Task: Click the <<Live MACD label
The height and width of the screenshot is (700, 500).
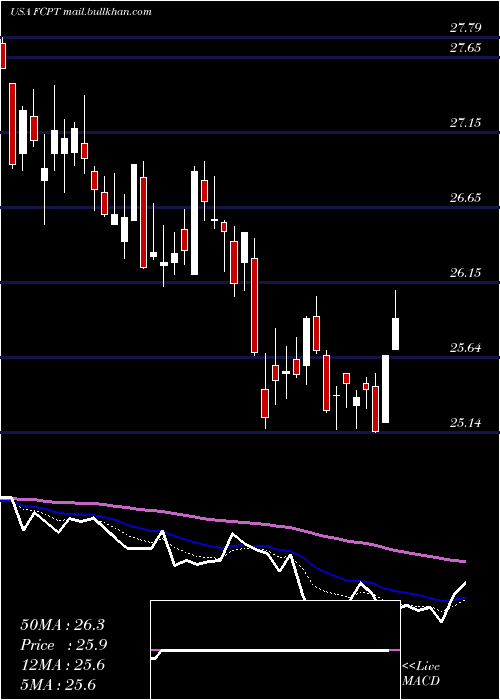Action: coord(421,674)
